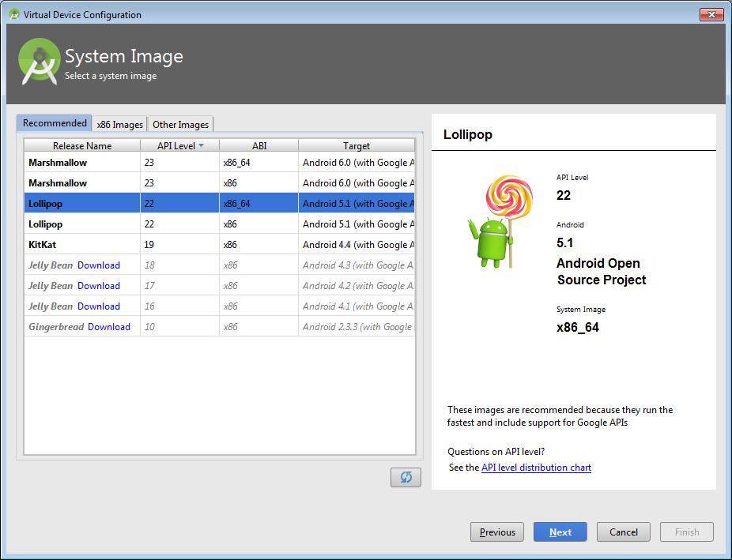Sort by the Release Name column header
This screenshot has height=560, width=732.
(82, 145)
